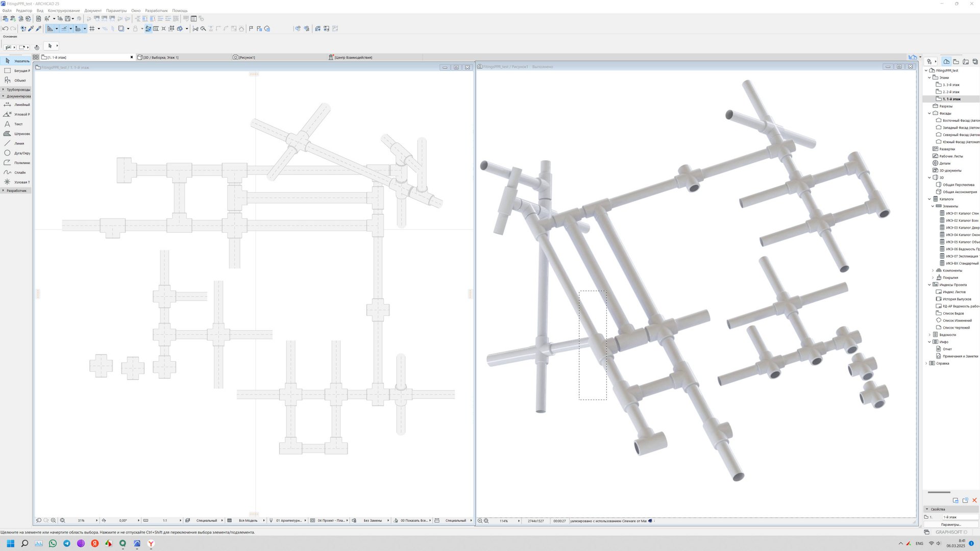Switch to the [Рисунок1] tab
This screenshot has height=551, width=980.
pyautogui.click(x=247, y=57)
